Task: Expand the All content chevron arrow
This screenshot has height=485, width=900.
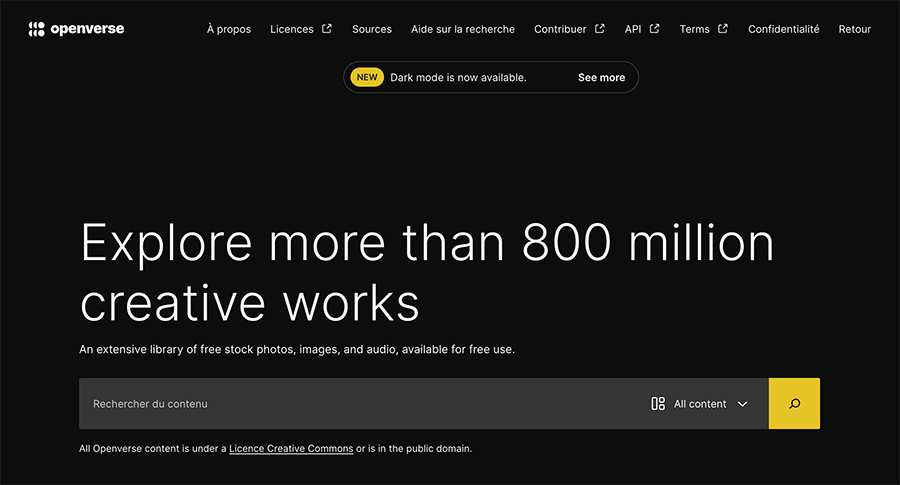Action: pyautogui.click(x=742, y=404)
